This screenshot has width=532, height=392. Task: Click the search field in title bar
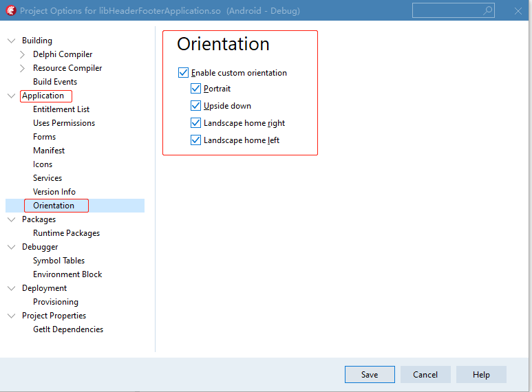pos(447,10)
